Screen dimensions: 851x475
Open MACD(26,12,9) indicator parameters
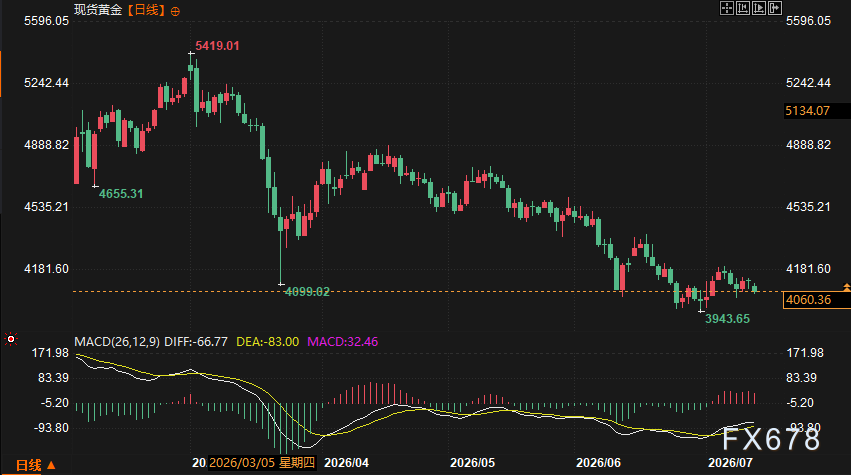tap(117, 341)
